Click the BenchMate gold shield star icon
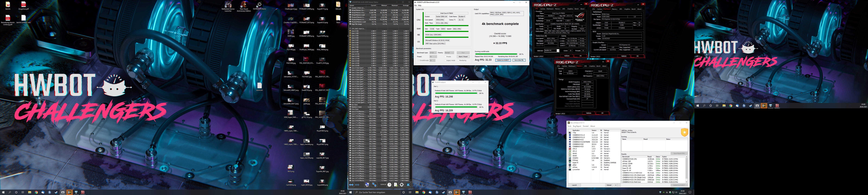Image resolution: width=868 pixels, height=195 pixels. point(685,132)
